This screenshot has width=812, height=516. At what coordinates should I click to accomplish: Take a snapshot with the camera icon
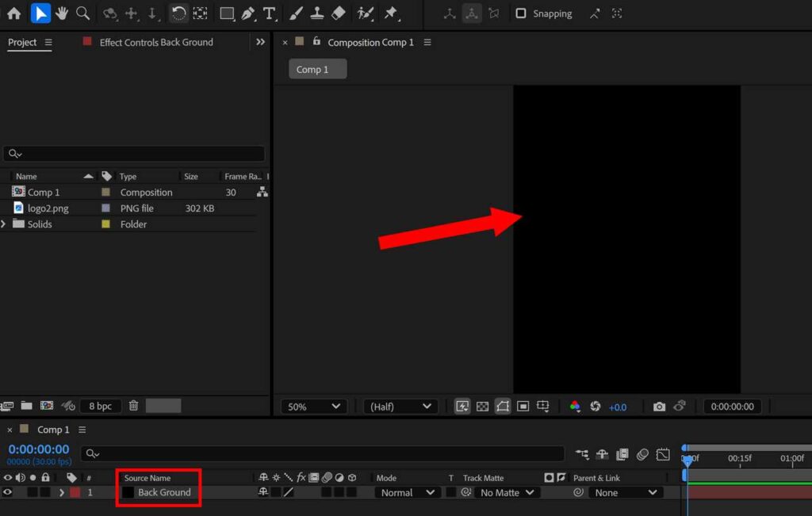659,407
